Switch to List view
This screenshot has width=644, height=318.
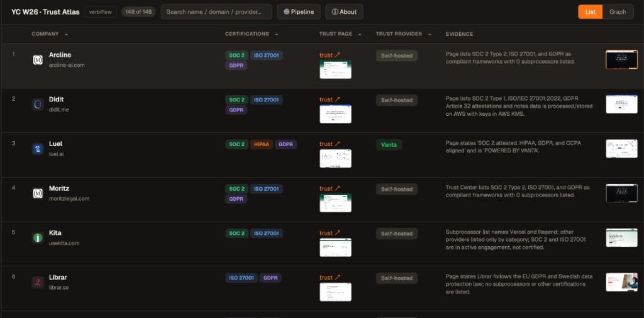(x=590, y=12)
